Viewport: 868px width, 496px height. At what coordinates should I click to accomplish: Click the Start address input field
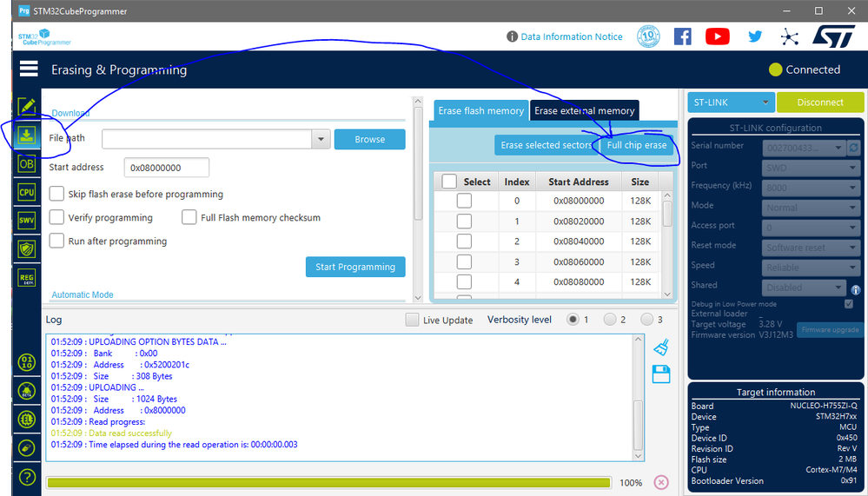pyautogui.click(x=167, y=167)
